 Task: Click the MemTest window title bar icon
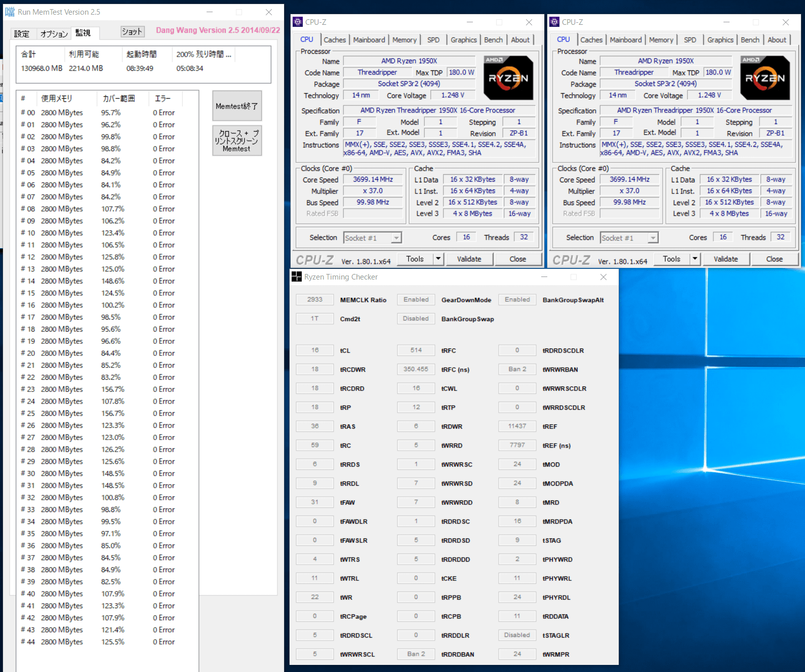click(x=10, y=12)
